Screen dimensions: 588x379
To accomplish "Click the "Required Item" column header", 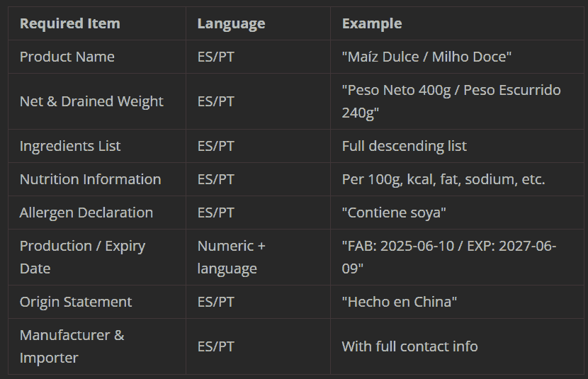I will 69,23.
